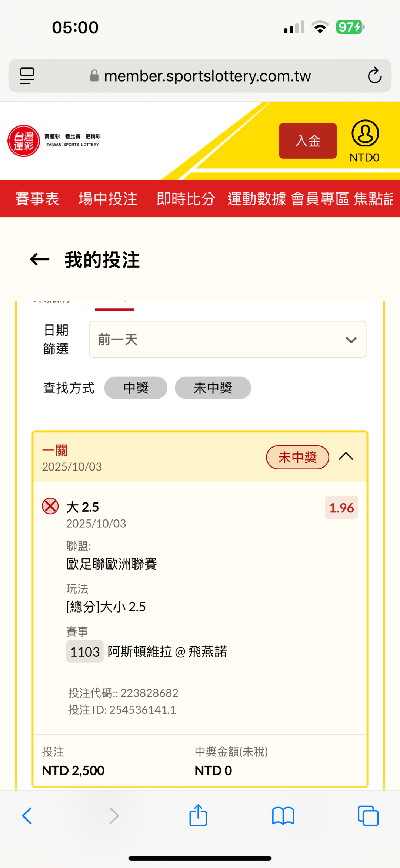Open the user account profile icon
This screenshot has width=400, height=868.
[365, 133]
